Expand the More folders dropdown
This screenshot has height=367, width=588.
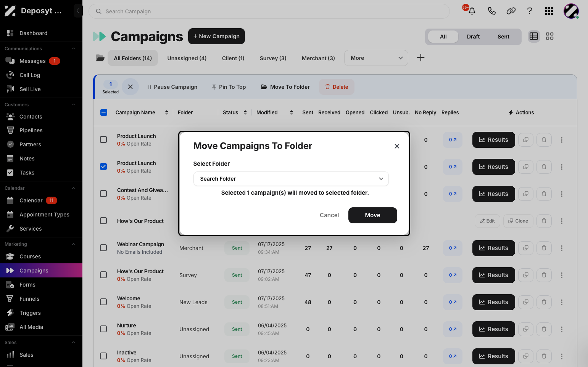376,58
